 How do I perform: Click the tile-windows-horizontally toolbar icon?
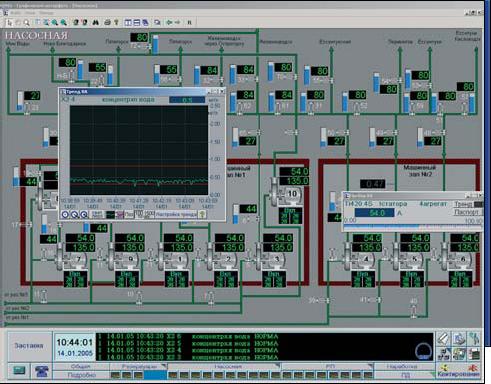pos(137,22)
